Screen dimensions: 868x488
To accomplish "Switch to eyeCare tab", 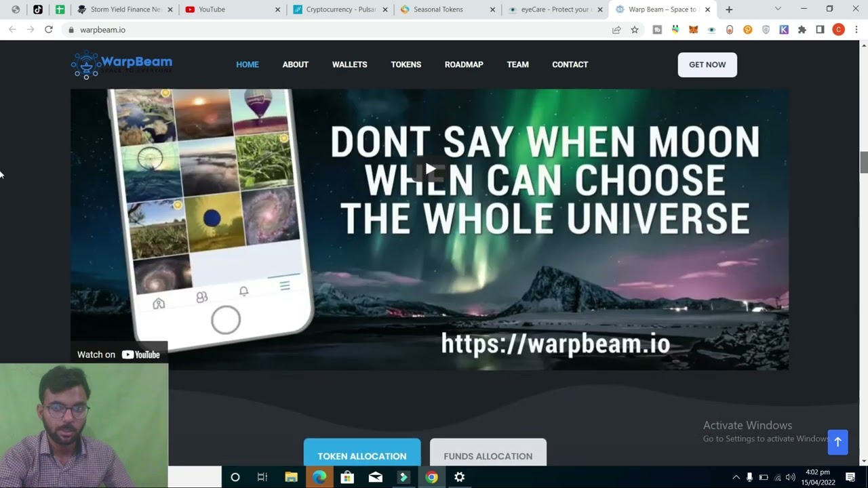I will [x=555, y=9].
